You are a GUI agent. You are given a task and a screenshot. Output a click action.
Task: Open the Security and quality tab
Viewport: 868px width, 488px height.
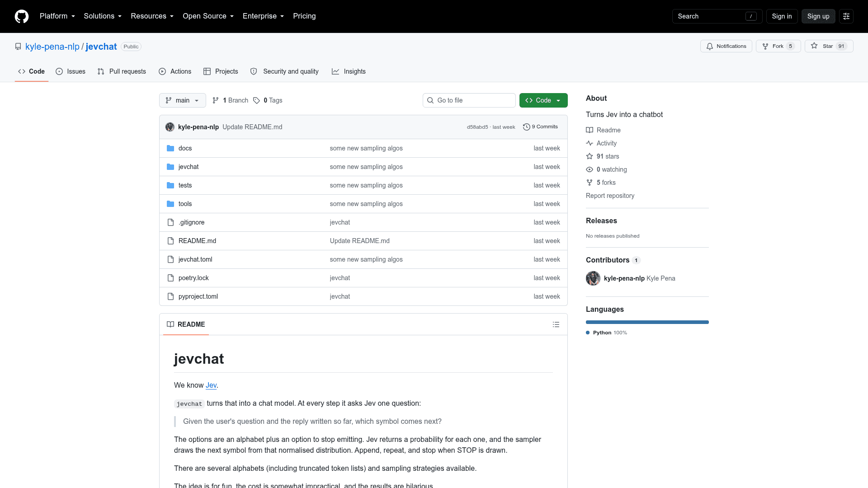click(284, 71)
